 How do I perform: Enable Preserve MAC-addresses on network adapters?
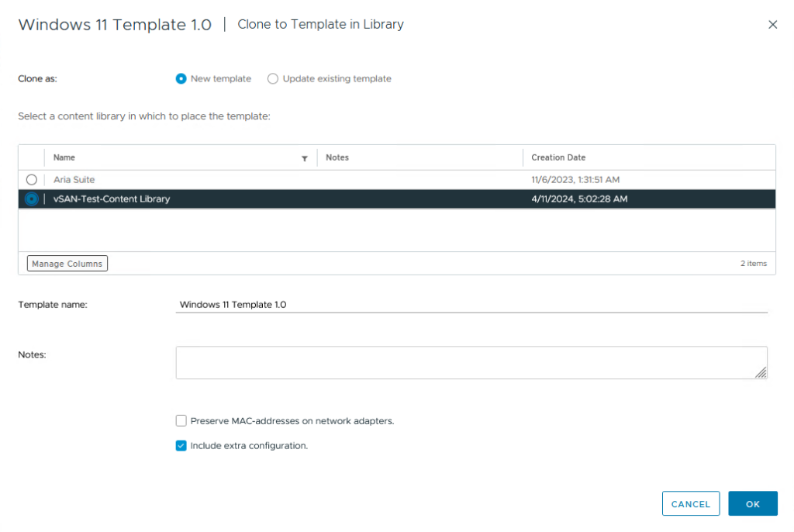tap(181, 421)
